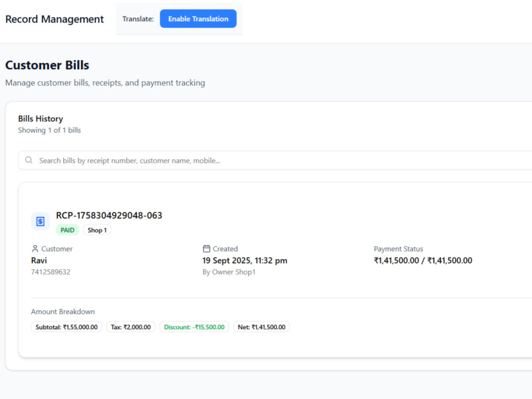This screenshot has width=532, height=399.
Task: Click the Subtotal ₹1,55,000.00 chip
Action: (x=66, y=327)
